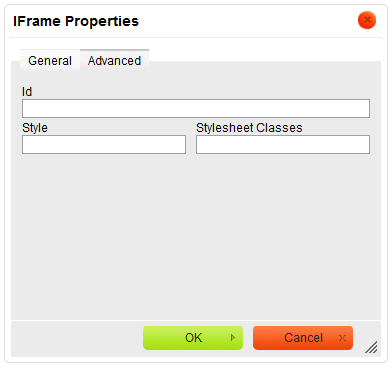
Task: Close the IFrame Properties dialog with red X
Action: coord(367,20)
